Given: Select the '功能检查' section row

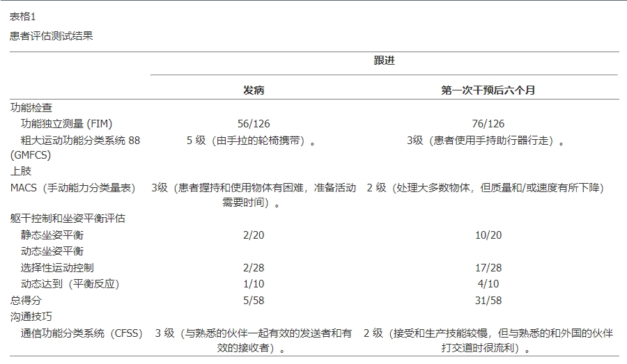Looking at the screenshot, I should click(31, 107).
